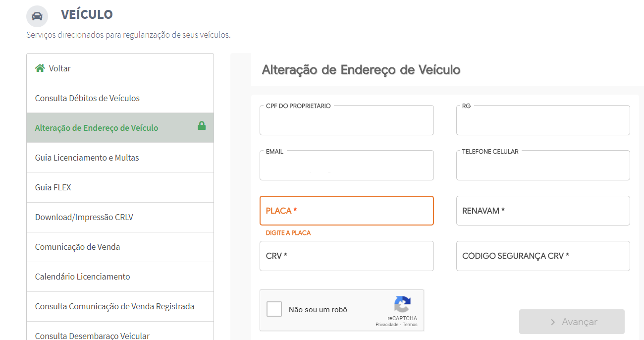
Task: Select Guia Licenciamento e Multas option
Action: [x=87, y=158]
